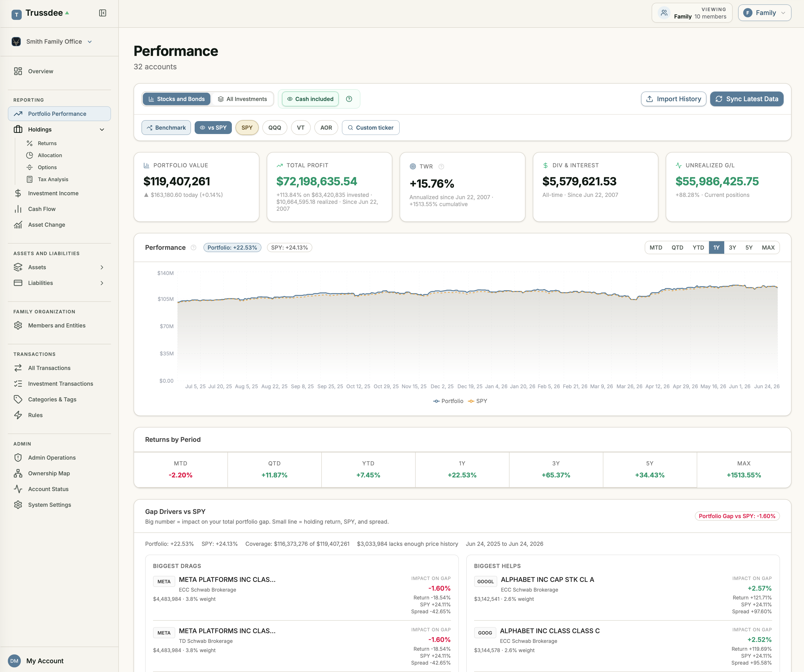
Task: Toggle the Benchmark button
Action: 166,127
